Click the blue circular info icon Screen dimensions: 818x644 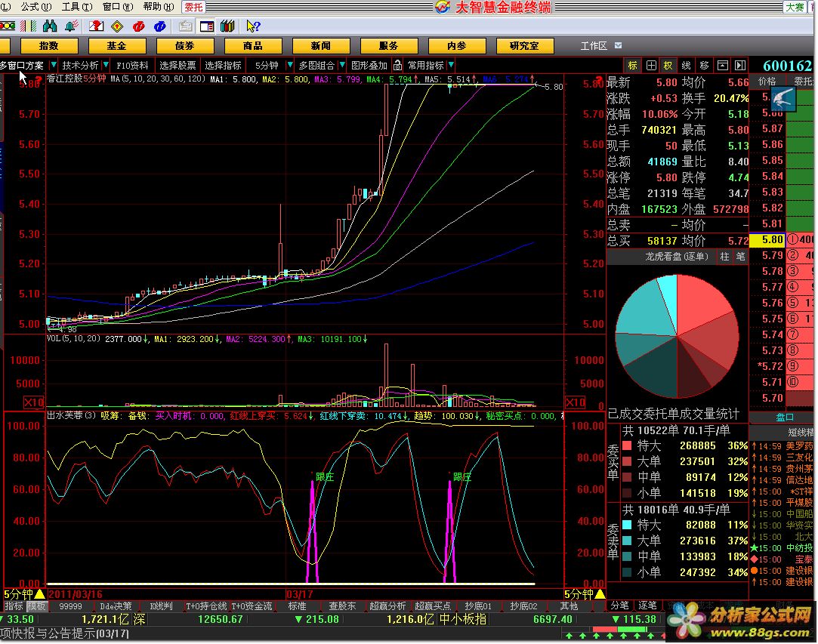160,26
